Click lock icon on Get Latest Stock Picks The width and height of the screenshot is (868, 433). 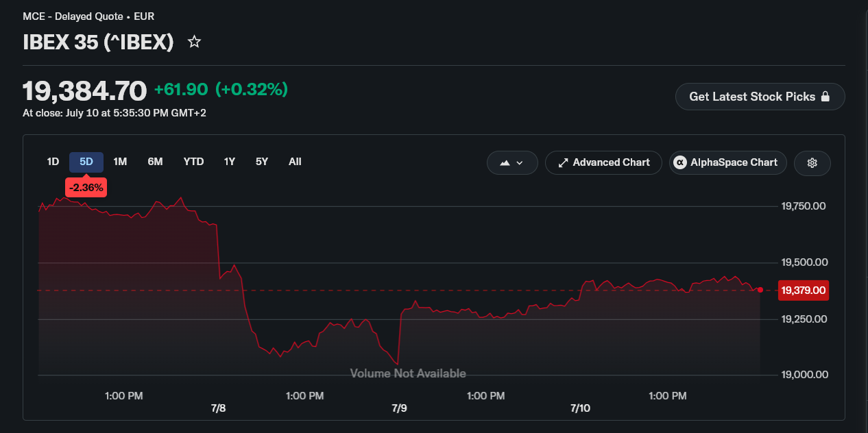825,97
